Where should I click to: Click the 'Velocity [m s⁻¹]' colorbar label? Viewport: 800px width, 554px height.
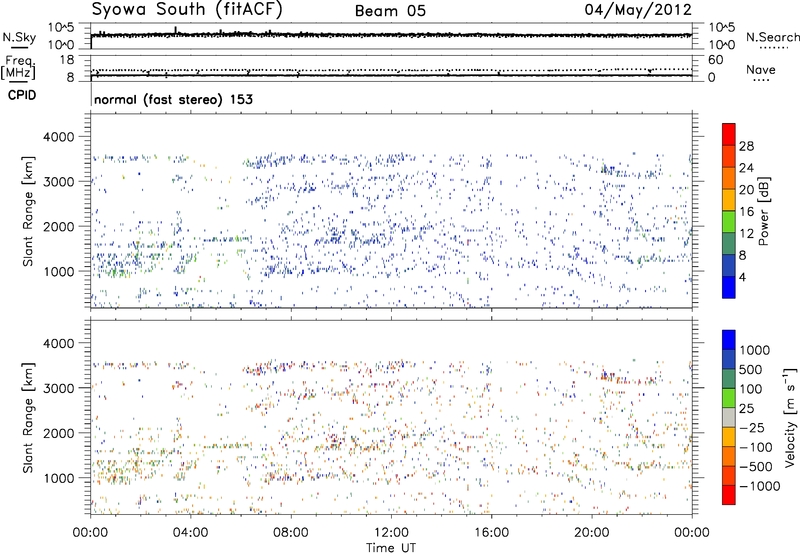click(x=790, y=417)
